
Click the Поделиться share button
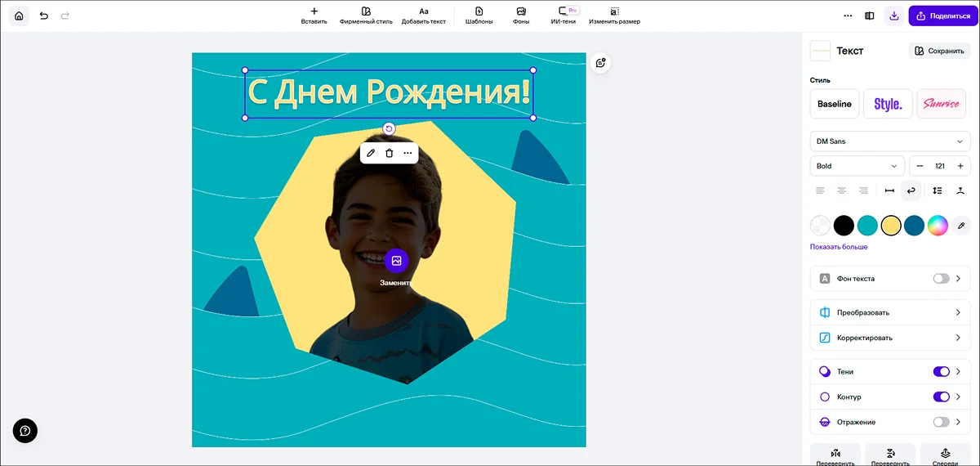pos(942,16)
